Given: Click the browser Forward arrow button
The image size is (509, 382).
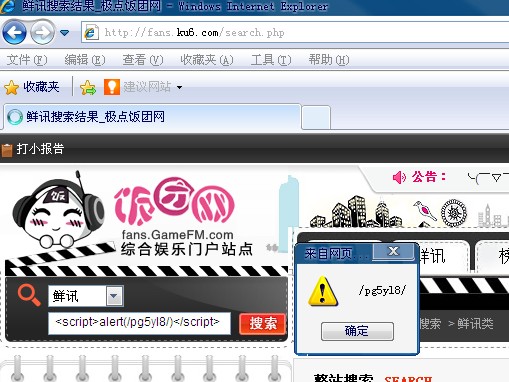Looking at the screenshot, I should (42, 32).
